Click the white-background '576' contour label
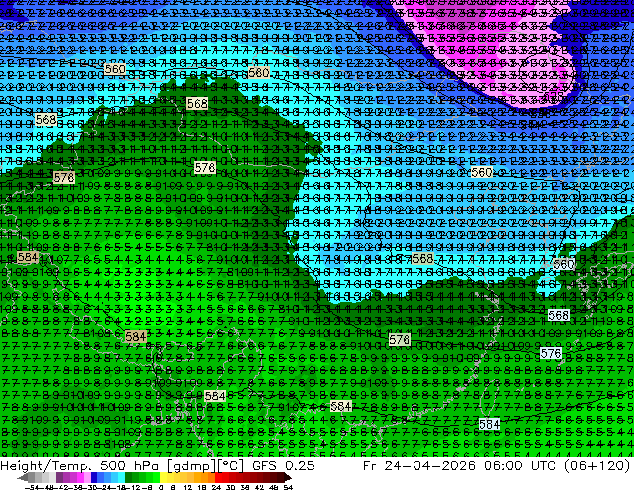 coord(551,353)
